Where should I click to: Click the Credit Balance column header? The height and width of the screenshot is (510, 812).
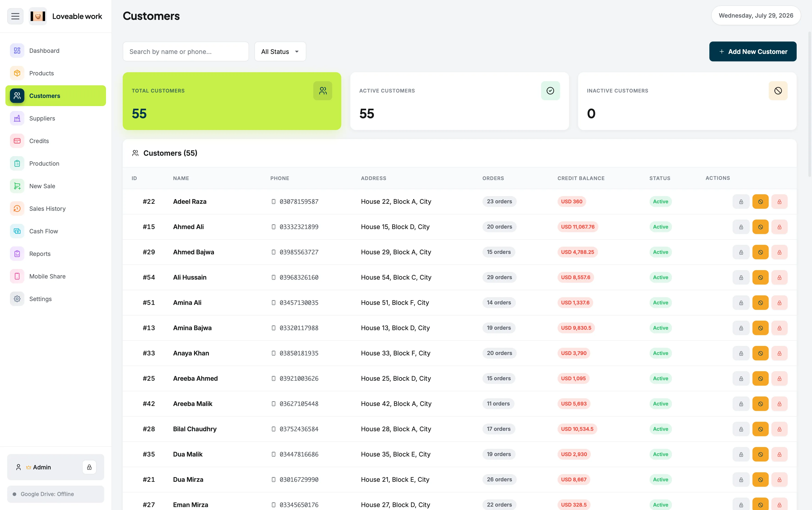coord(581,178)
